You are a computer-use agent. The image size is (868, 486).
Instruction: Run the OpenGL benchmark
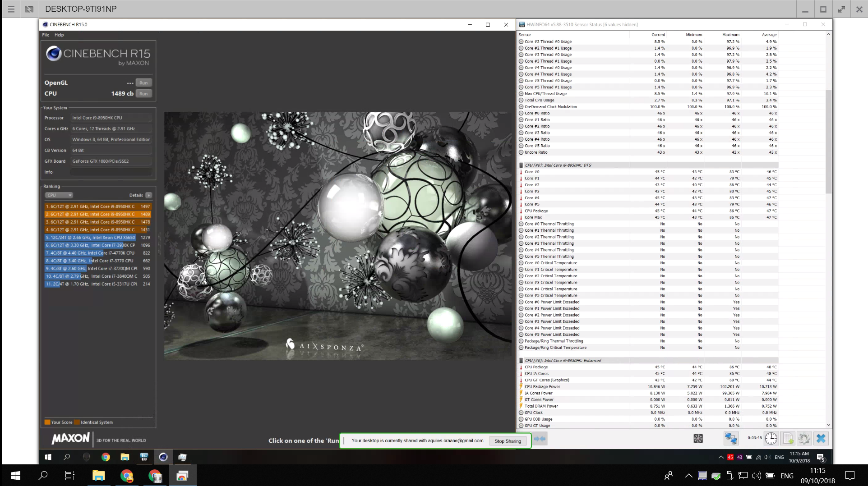click(143, 83)
